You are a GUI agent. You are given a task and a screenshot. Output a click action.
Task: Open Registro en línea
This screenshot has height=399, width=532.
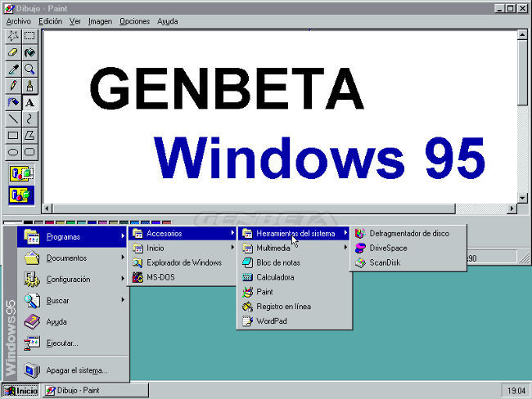294,307
